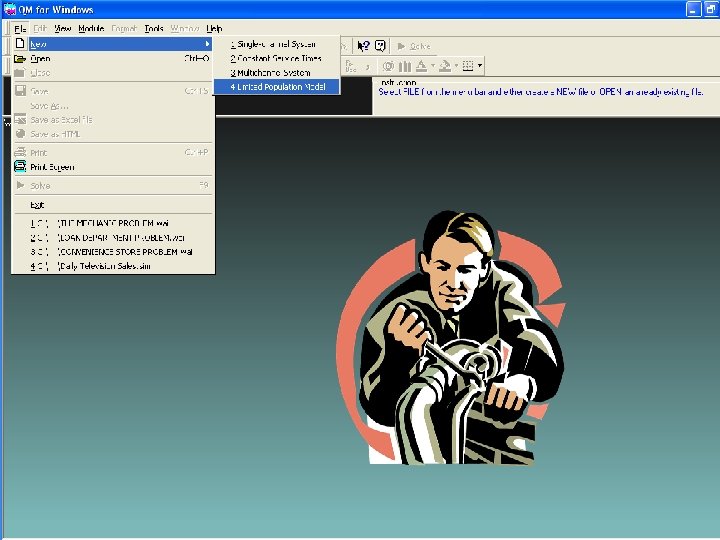Click the circular target icon in format toolbar
Screen dimensions: 720x540
[x=388, y=66]
